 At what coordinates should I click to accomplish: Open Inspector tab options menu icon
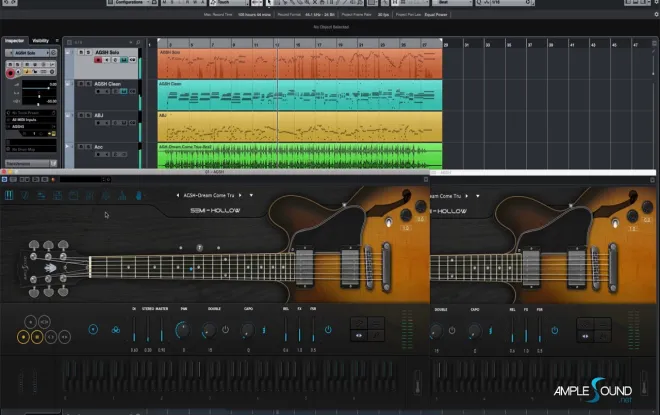tap(57, 41)
